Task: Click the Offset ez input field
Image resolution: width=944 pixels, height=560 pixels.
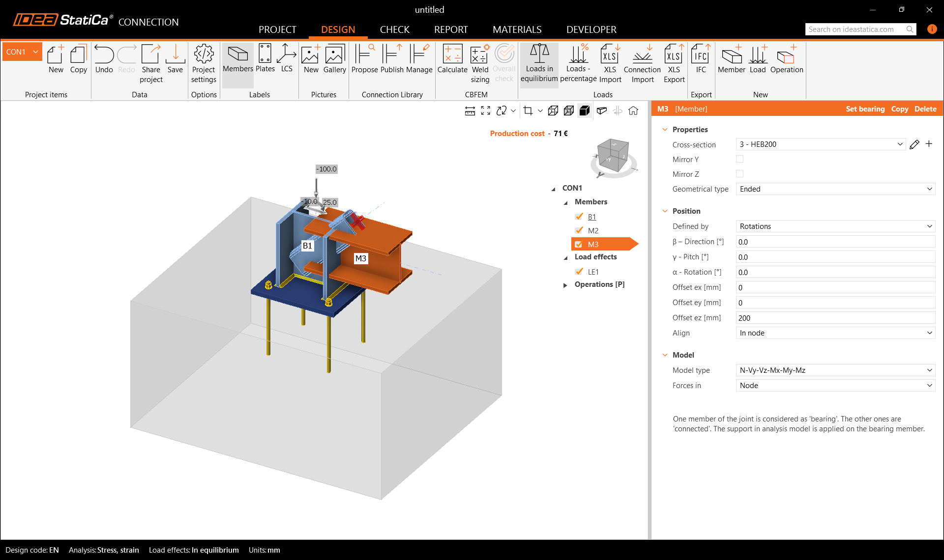Action: coord(835,318)
